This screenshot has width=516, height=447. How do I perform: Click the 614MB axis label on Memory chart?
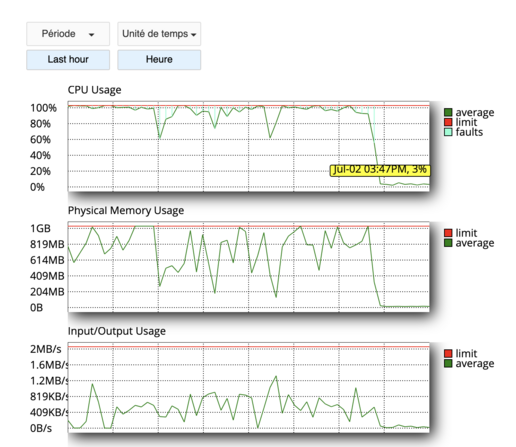47,260
